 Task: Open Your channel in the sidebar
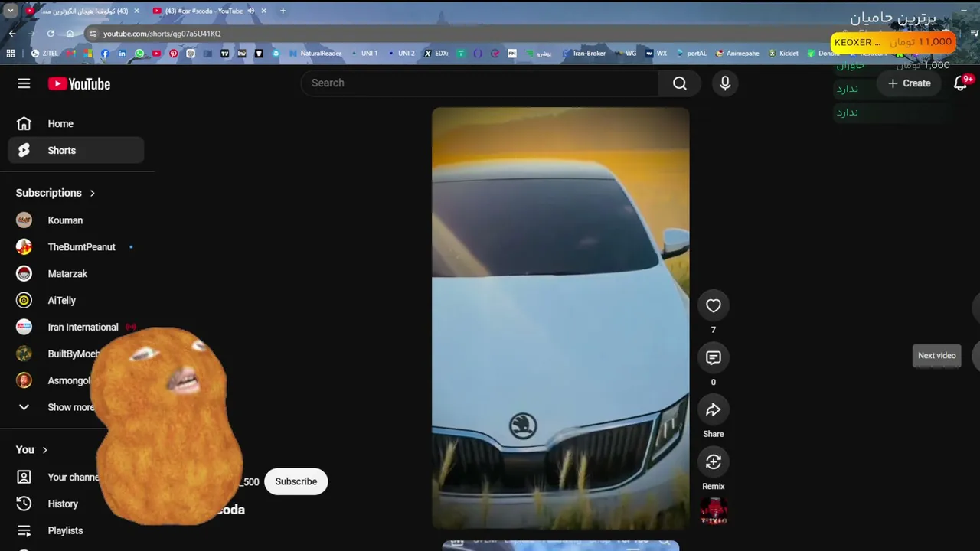57,478
